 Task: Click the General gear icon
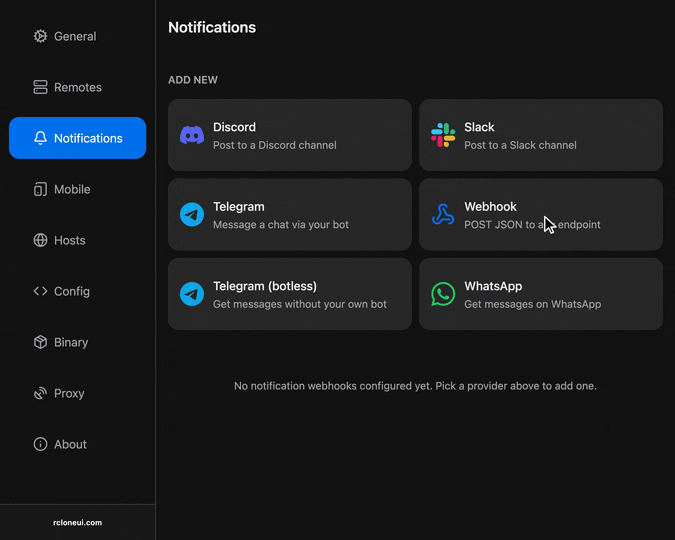(40, 36)
